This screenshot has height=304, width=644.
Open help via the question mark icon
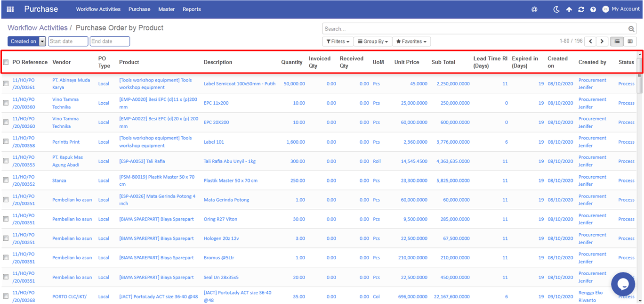pos(593,9)
